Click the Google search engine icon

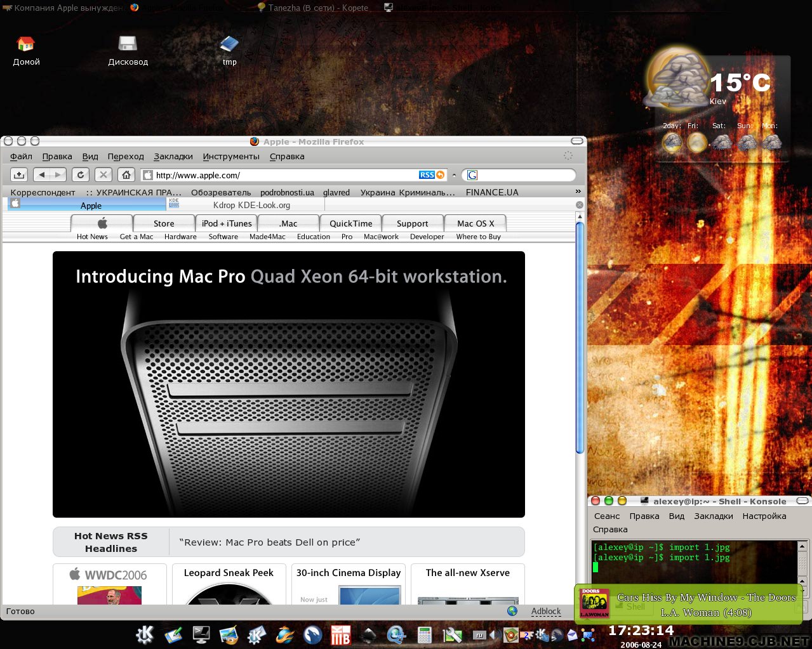[472, 175]
